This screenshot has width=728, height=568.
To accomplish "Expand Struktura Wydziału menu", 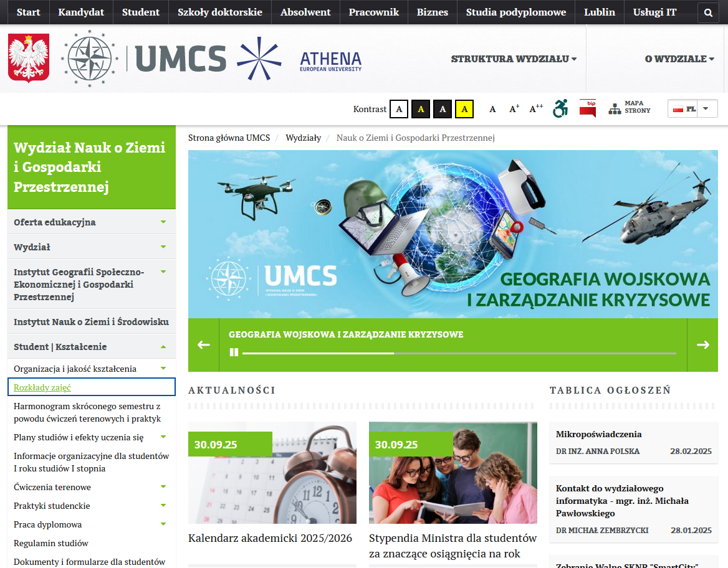I will point(514,59).
